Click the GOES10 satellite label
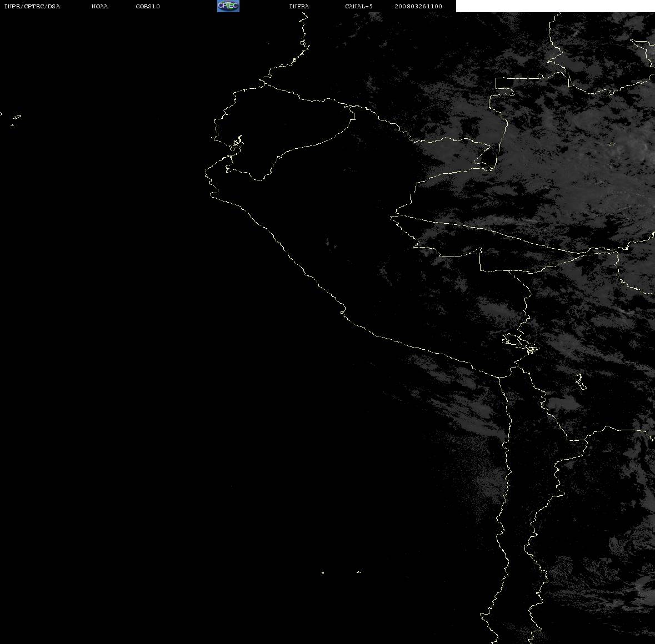Viewport: 655px width, 644px height. point(148,6)
